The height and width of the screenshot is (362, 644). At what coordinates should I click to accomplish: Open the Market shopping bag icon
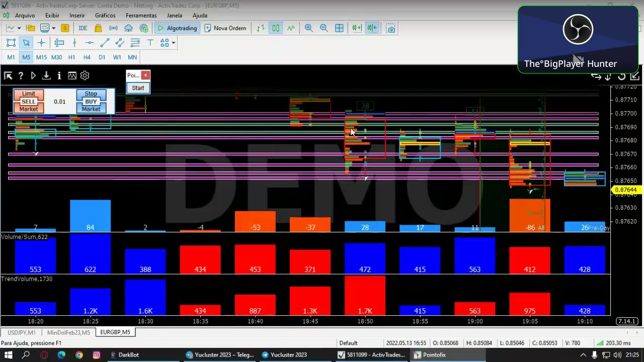click(x=98, y=28)
